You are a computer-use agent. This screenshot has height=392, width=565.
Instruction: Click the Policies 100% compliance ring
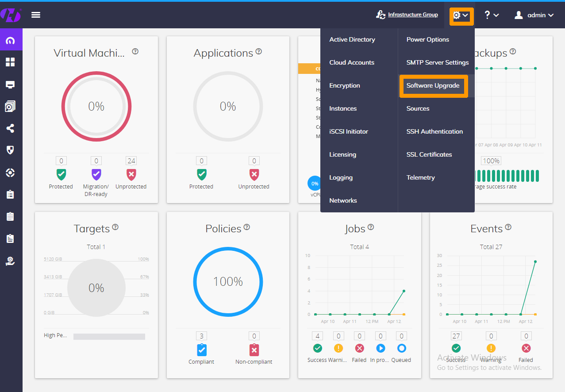coord(228,282)
